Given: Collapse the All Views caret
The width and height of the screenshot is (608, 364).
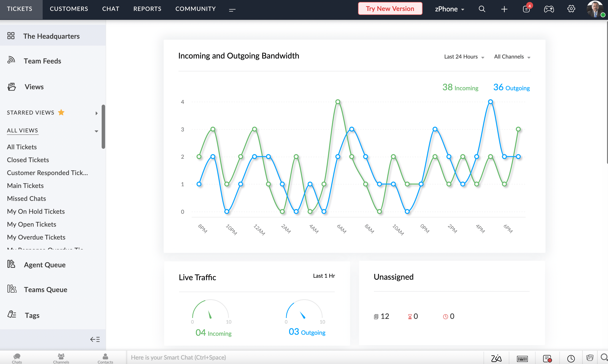Looking at the screenshot, I should tap(96, 131).
